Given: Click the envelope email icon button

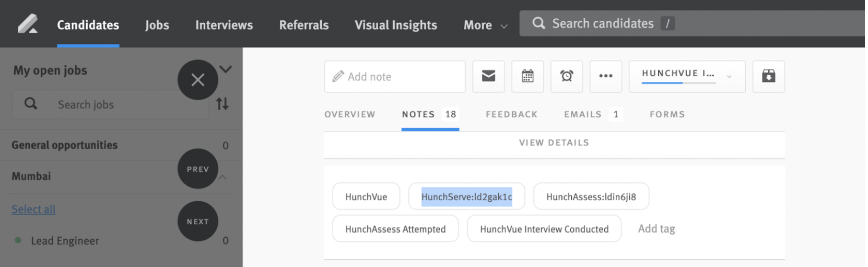Looking at the screenshot, I should click(488, 76).
